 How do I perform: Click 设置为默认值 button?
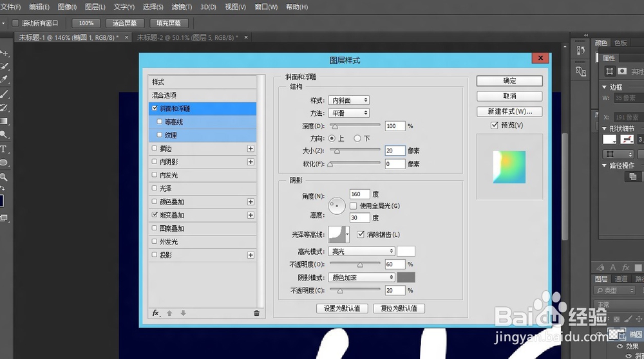point(342,308)
